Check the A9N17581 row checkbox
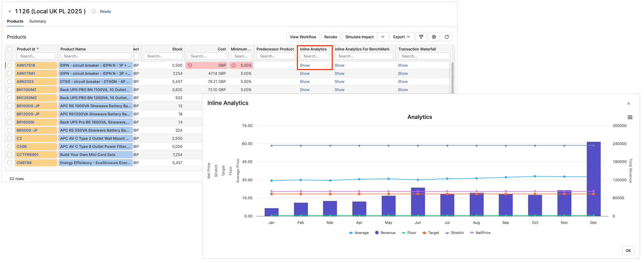The image size is (644, 263). [x=10, y=73]
